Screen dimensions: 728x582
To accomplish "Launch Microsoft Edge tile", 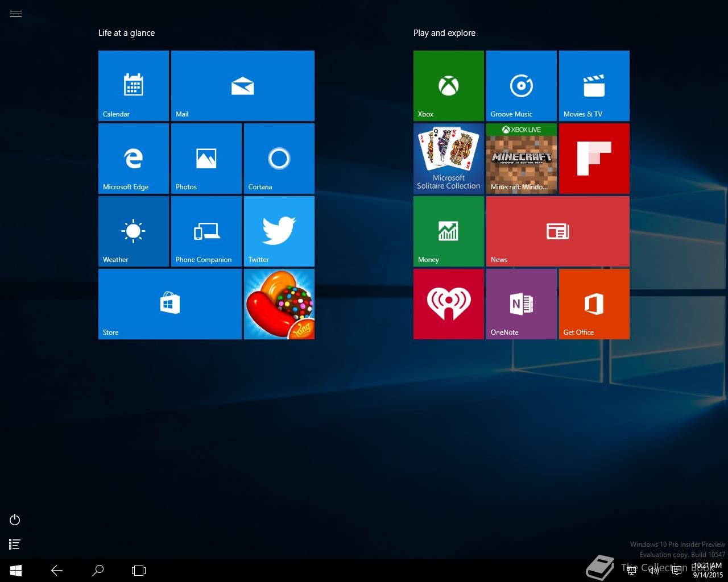I will tap(134, 159).
